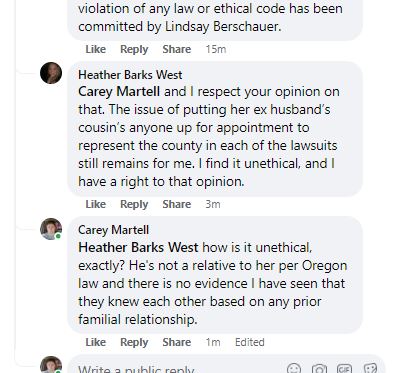Screen dimensions: 398x373
Task: Like Carey Martell's latest comment
Action: 96,342
